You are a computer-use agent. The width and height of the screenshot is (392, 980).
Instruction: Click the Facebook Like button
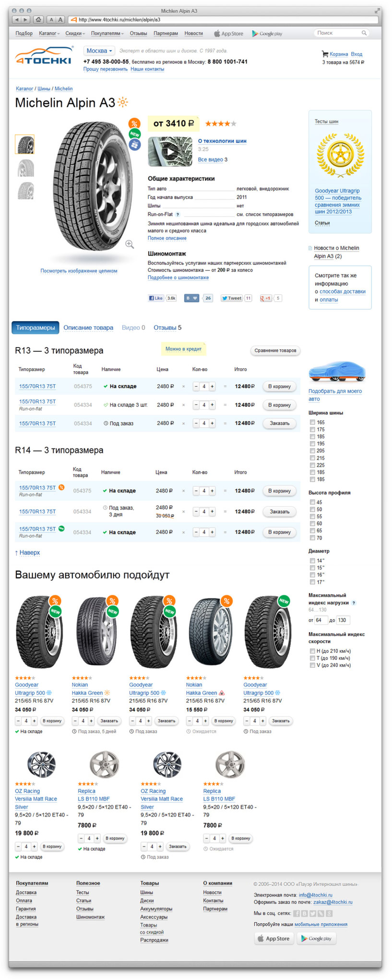156,298
